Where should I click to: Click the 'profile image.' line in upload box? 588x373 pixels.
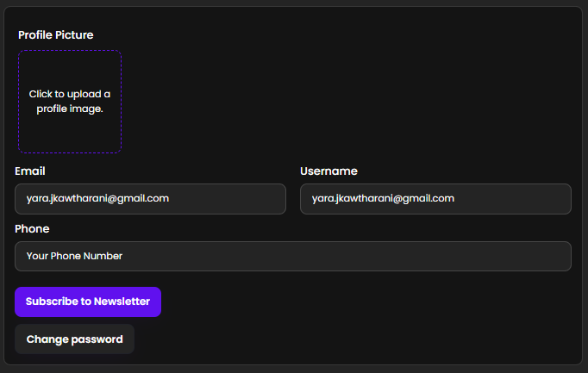[x=70, y=109]
